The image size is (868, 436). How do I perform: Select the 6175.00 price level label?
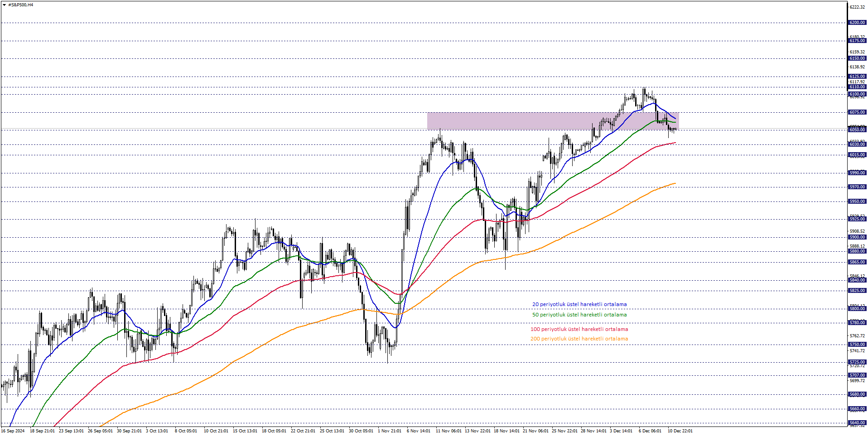(x=857, y=41)
